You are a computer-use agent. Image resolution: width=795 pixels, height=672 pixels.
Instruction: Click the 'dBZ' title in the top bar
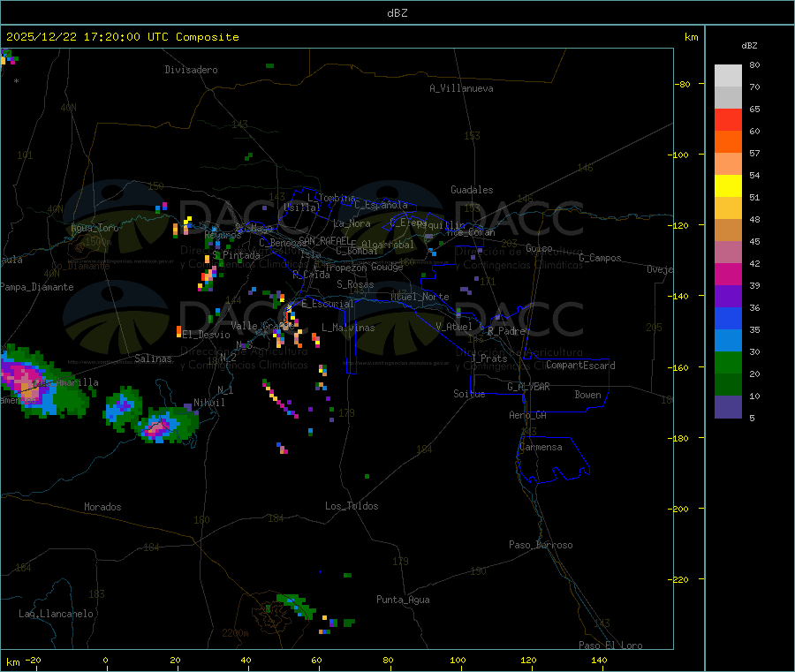(x=397, y=13)
